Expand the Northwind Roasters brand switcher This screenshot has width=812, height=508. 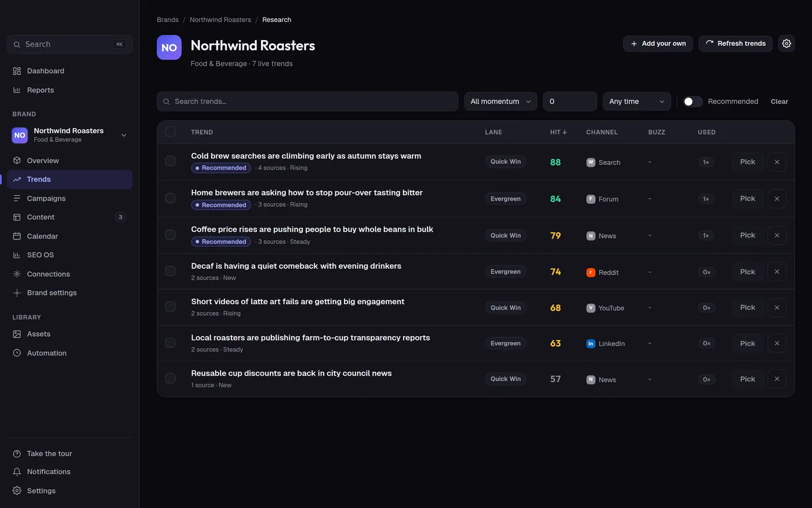(x=70, y=135)
